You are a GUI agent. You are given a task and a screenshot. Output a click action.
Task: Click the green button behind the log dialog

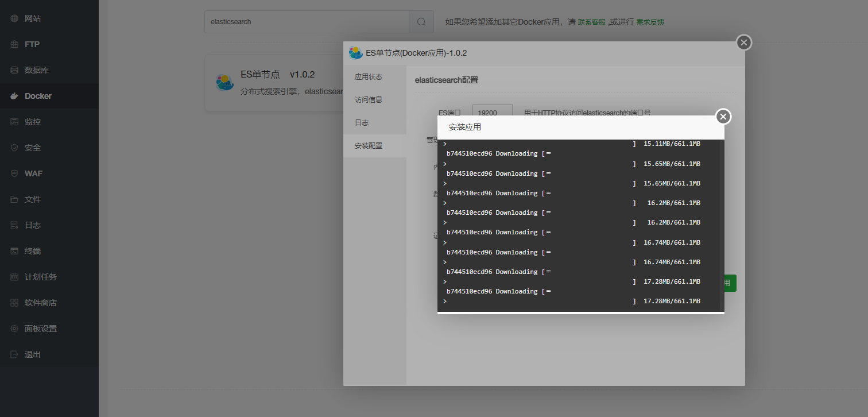tap(730, 283)
